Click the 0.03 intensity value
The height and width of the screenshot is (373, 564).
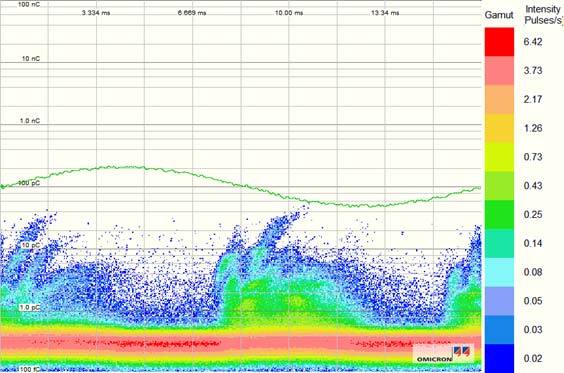[533, 329]
